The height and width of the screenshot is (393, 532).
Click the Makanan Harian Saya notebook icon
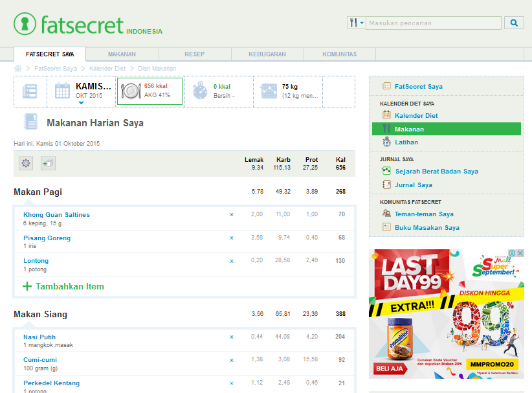pyautogui.click(x=30, y=122)
